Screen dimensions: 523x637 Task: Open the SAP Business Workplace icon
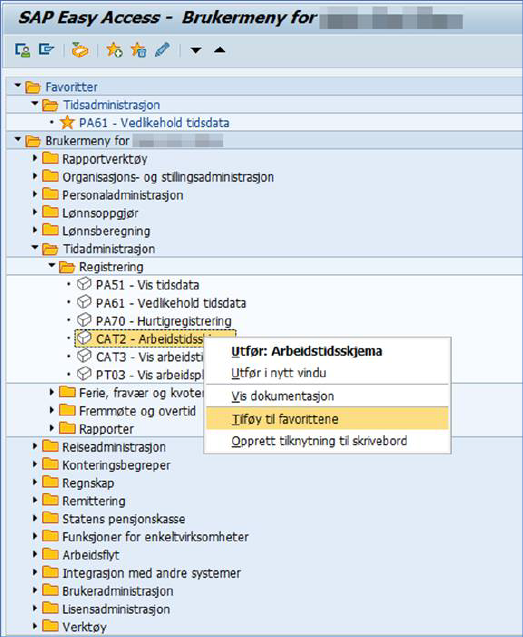click(x=80, y=50)
